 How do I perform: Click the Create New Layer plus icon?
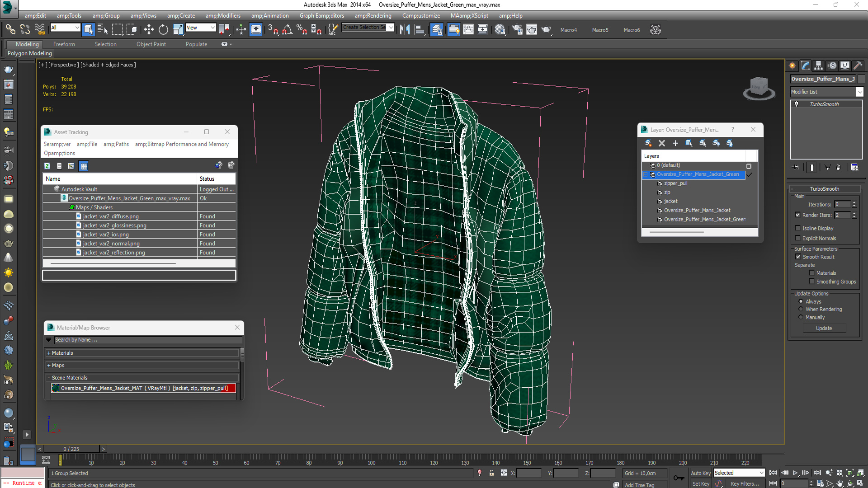pos(675,143)
